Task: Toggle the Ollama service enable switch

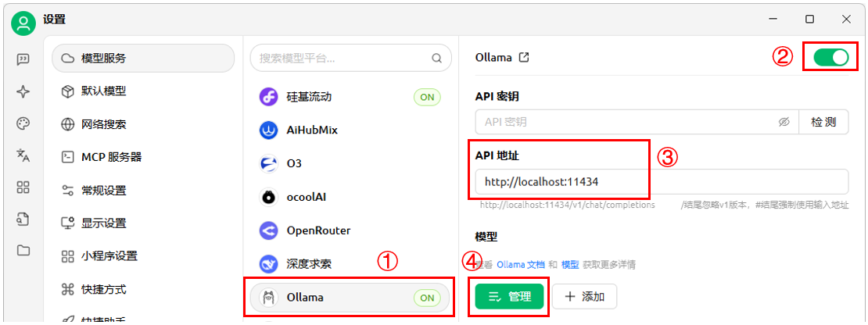Action: click(831, 58)
